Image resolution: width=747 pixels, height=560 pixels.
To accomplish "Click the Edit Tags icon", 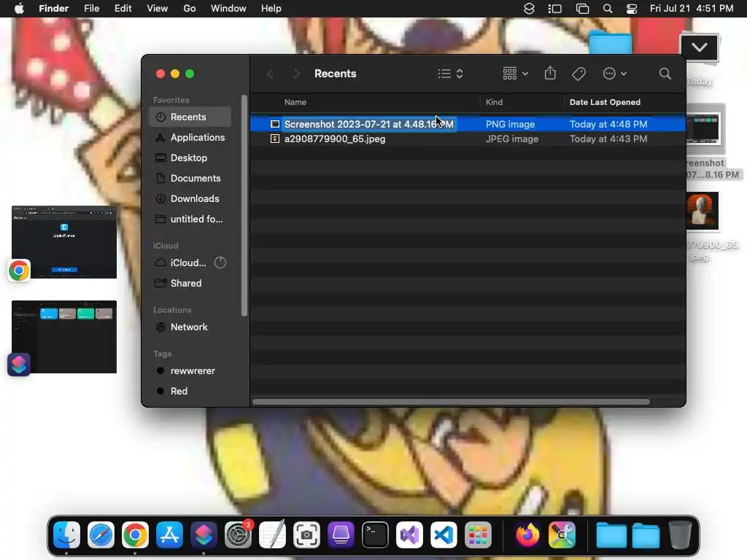I will tap(578, 74).
